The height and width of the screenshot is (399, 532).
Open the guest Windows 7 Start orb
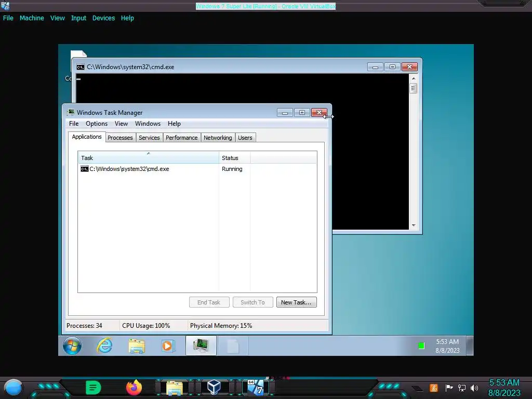pyautogui.click(x=72, y=345)
